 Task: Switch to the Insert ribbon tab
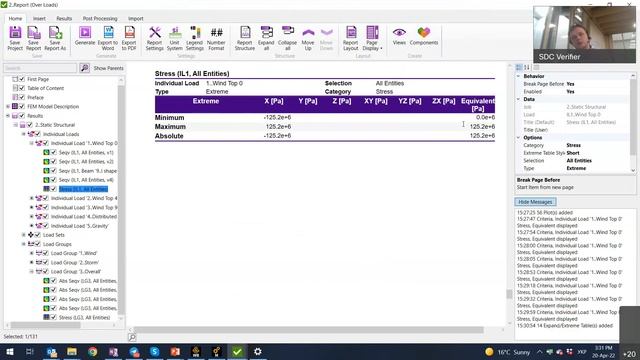click(x=39, y=18)
